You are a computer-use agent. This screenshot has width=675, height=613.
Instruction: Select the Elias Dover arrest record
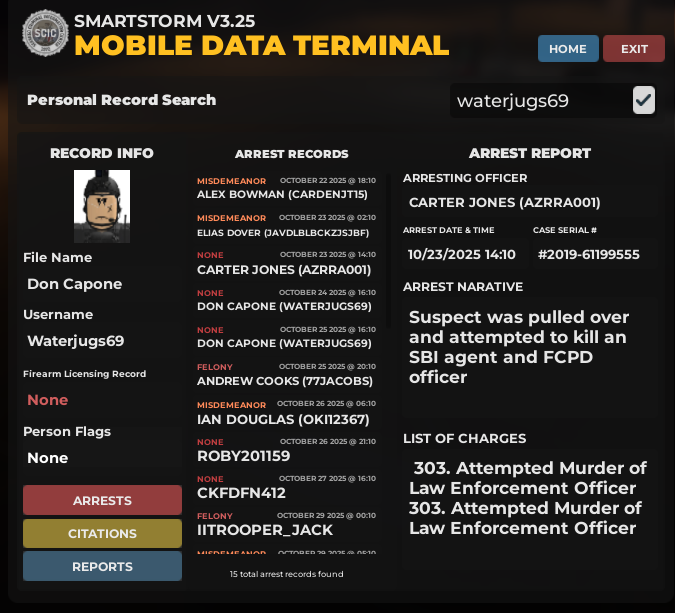pyautogui.click(x=286, y=225)
